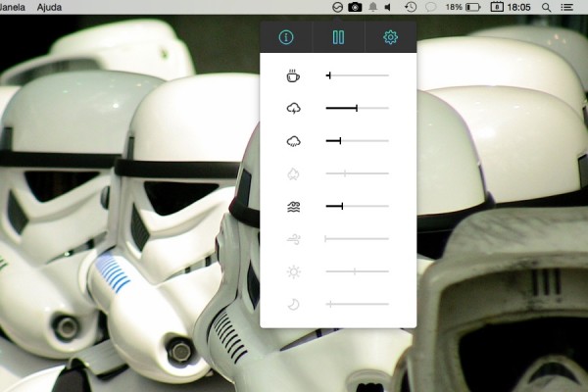Enable the wind sound icon
The height and width of the screenshot is (392, 588).
293,239
